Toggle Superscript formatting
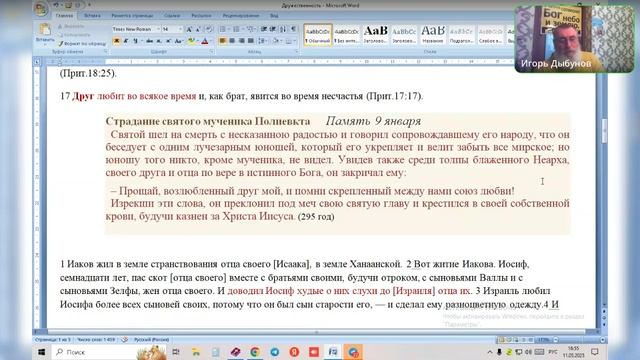 coord(168,41)
